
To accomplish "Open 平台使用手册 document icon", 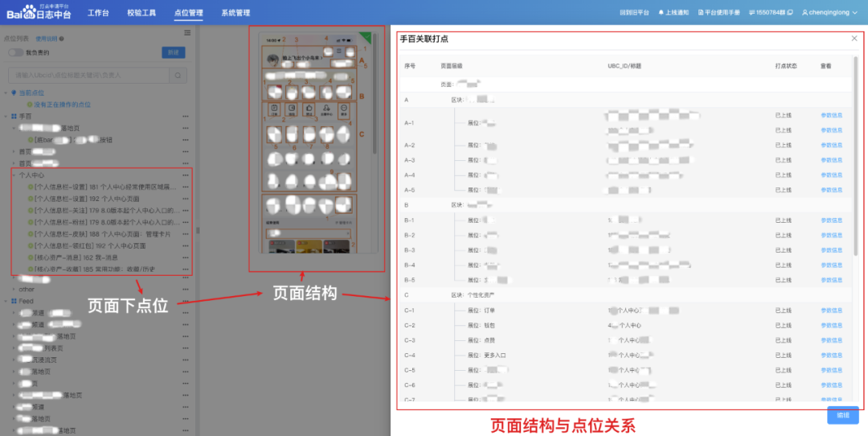I will tap(702, 13).
